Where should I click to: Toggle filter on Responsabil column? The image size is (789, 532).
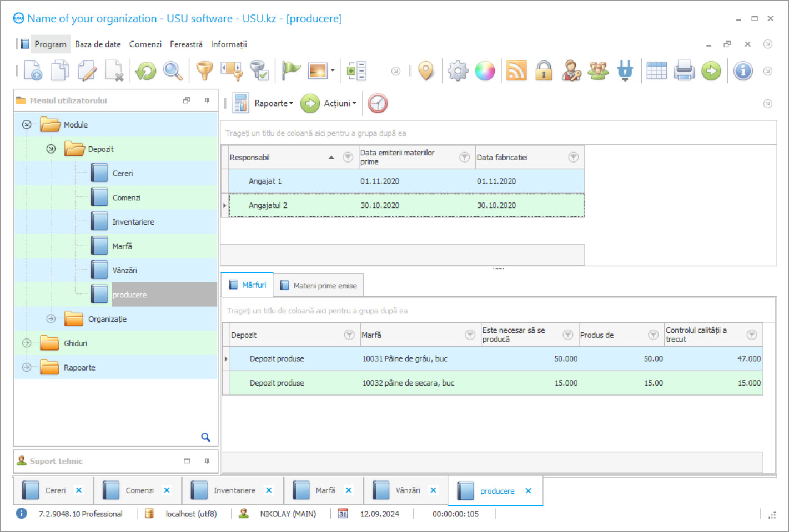[x=348, y=158]
